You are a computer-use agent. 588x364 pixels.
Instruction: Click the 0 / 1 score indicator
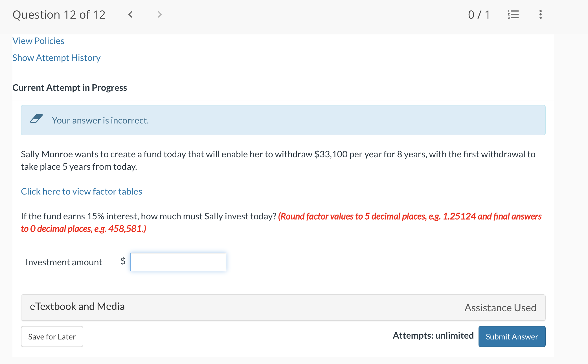click(x=479, y=15)
